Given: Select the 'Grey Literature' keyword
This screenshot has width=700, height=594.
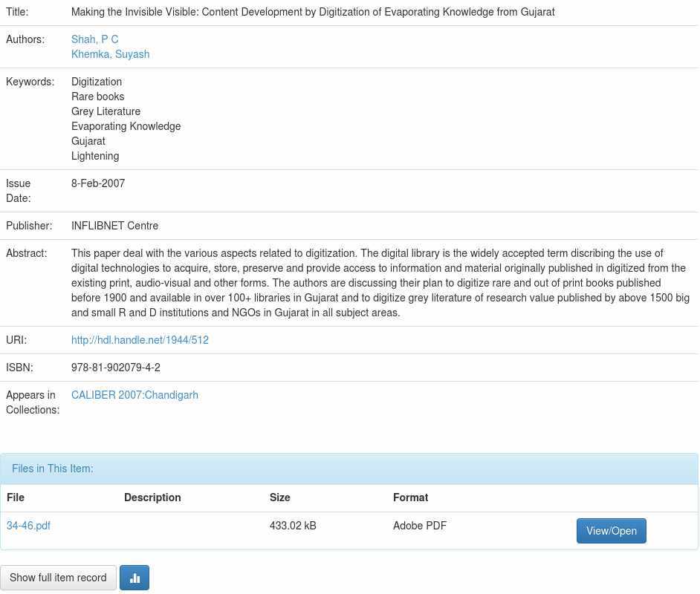Looking at the screenshot, I should pos(106,111).
